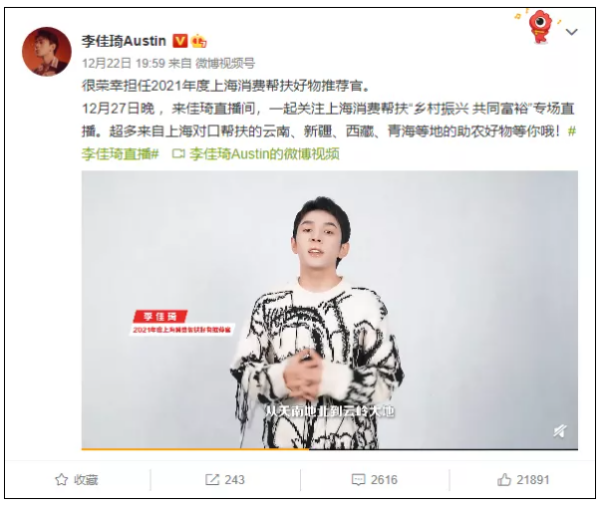600x505 pixels.
Task: Click the 21891 likes count
Action: tap(533, 479)
